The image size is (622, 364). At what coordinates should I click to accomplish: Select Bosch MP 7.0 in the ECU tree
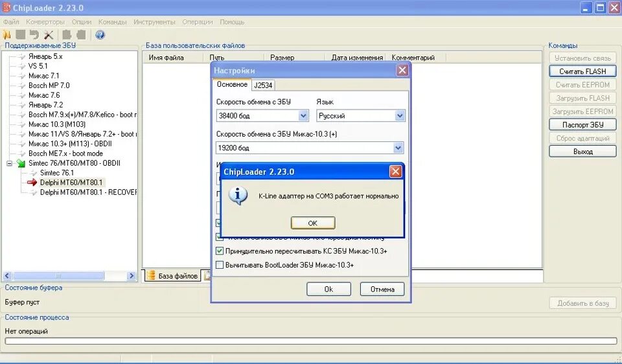[49, 85]
